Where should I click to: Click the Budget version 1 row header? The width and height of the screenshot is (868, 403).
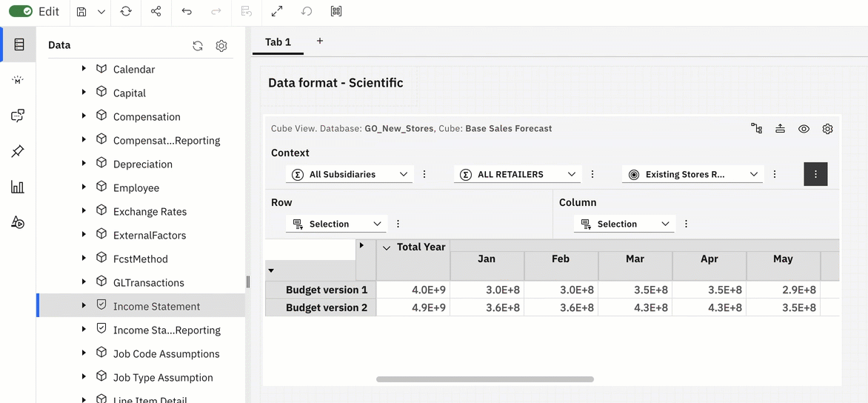click(326, 290)
